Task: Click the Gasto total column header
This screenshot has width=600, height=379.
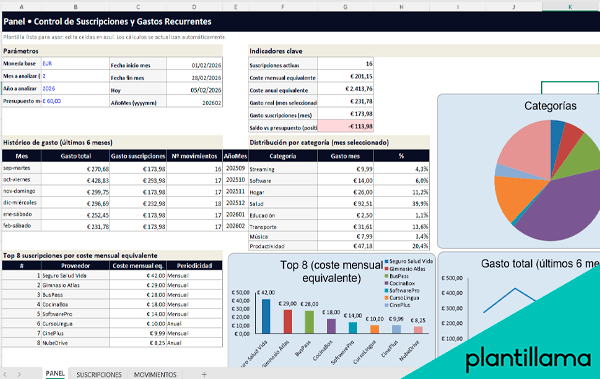Action: [75, 156]
